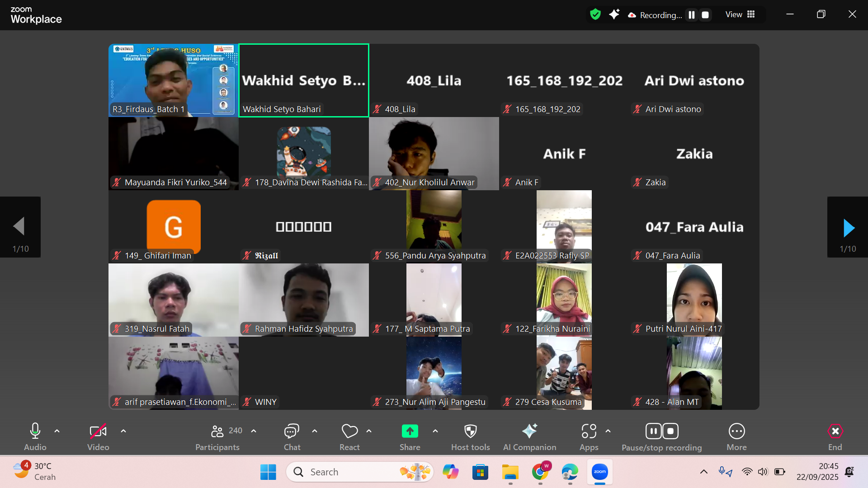Open the More options menu

(736, 432)
